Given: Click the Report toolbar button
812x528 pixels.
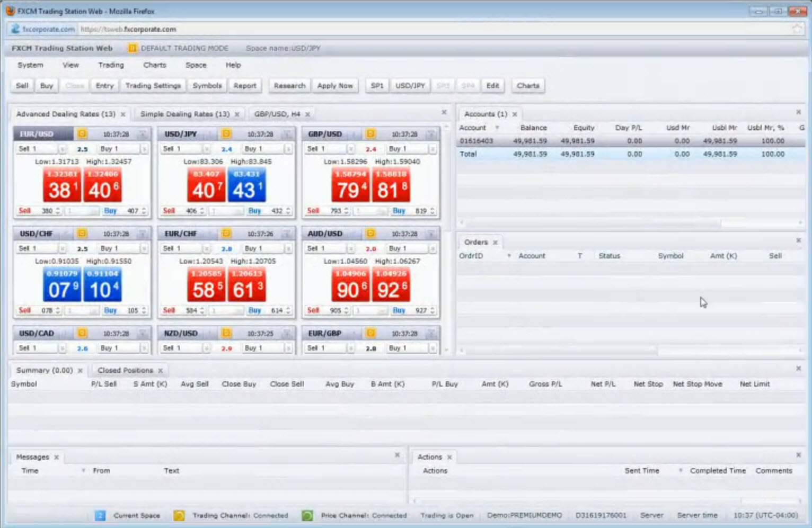Looking at the screenshot, I should [x=245, y=86].
